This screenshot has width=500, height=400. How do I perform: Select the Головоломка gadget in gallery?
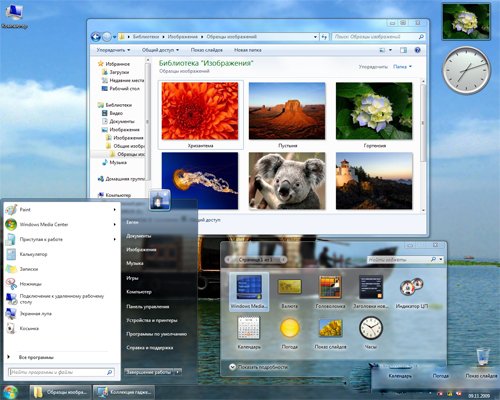330,292
